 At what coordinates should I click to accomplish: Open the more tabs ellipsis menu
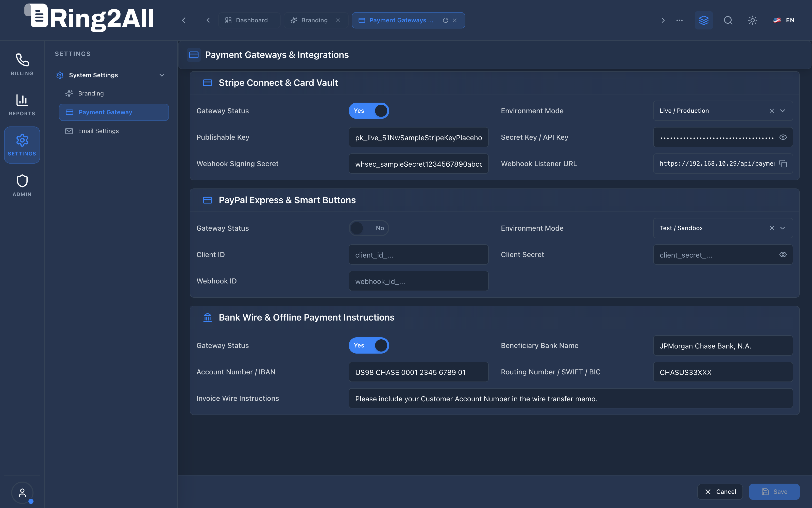[x=680, y=20]
